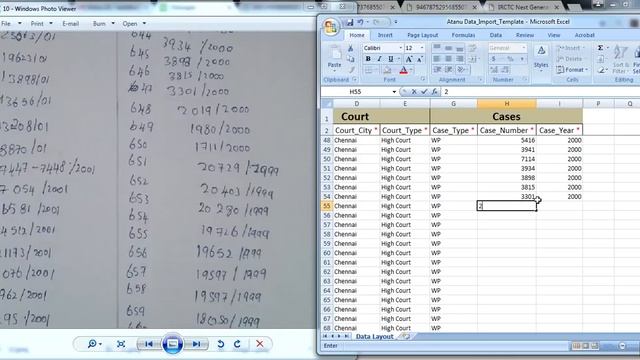Click the Copy icon in Clipboard group
Viewport: 640px width, 360px height.
(x=350, y=59)
